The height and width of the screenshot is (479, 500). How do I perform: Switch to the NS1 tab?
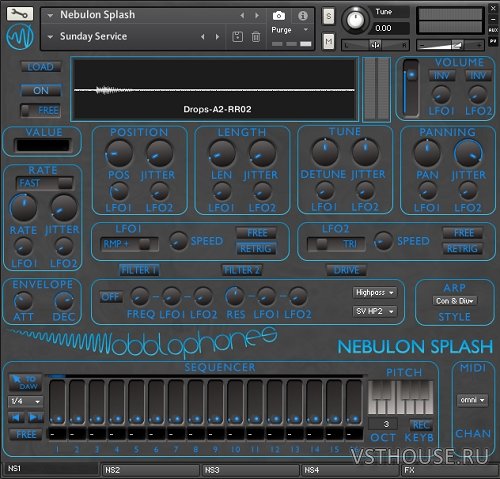[x=51, y=469]
